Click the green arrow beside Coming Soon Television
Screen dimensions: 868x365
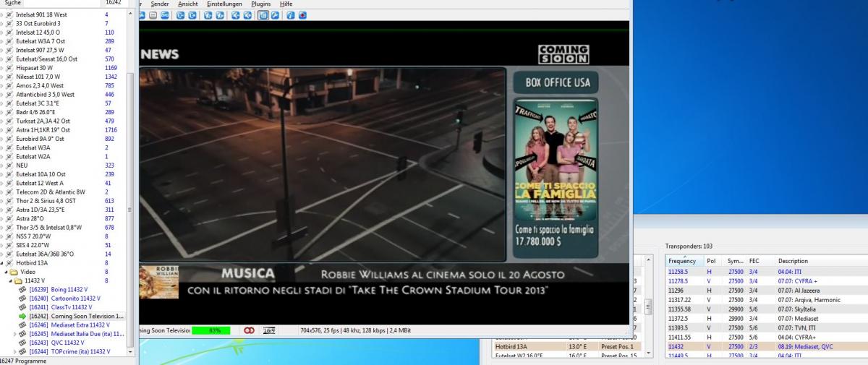pyautogui.click(x=22, y=316)
